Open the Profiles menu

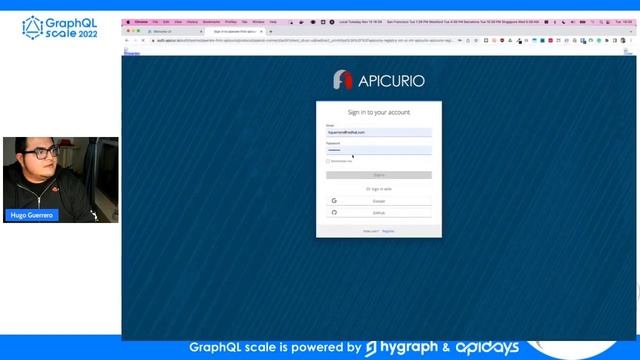[231, 22]
